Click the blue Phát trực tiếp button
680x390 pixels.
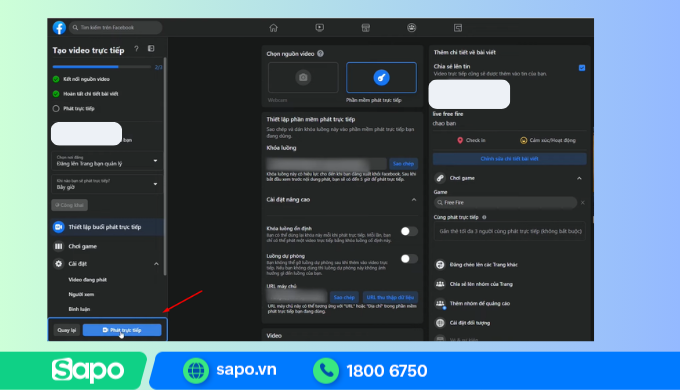(122, 330)
